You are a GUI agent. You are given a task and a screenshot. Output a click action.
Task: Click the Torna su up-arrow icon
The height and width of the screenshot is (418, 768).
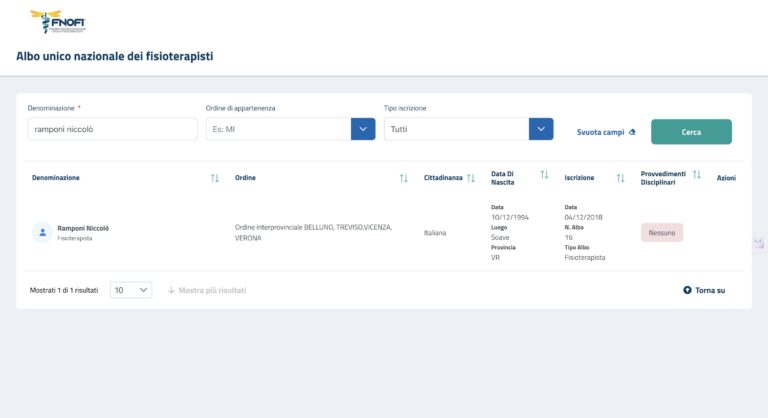point(687,290)
